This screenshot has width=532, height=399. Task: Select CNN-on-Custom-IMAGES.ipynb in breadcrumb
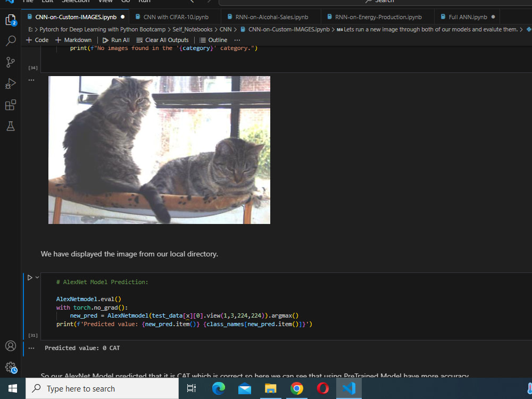tap(285, 29)
